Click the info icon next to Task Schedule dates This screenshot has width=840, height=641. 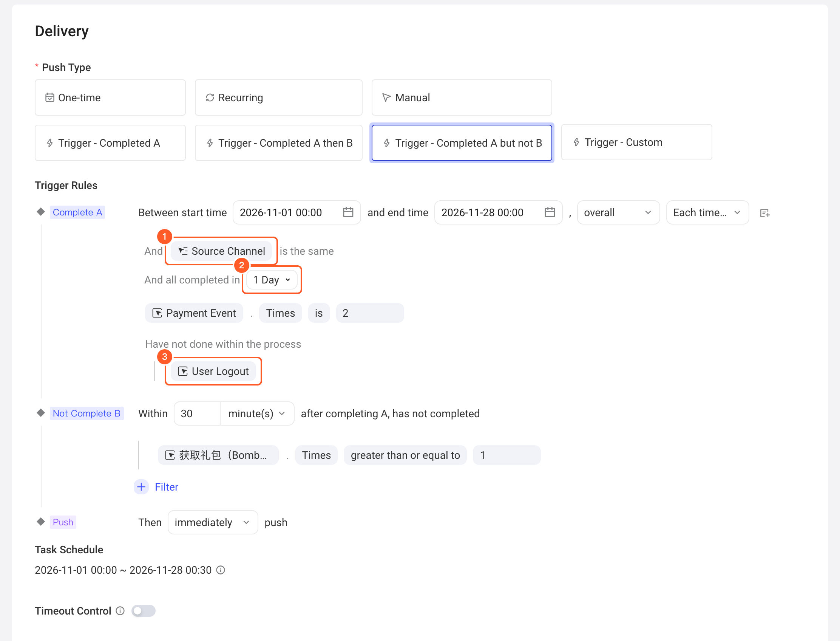click(221, 570)
